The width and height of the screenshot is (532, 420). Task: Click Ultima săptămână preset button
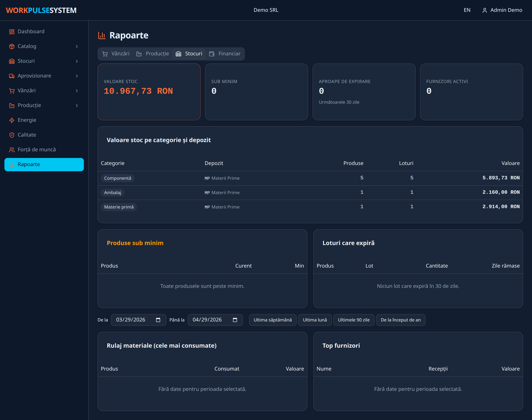click(272, 320)
